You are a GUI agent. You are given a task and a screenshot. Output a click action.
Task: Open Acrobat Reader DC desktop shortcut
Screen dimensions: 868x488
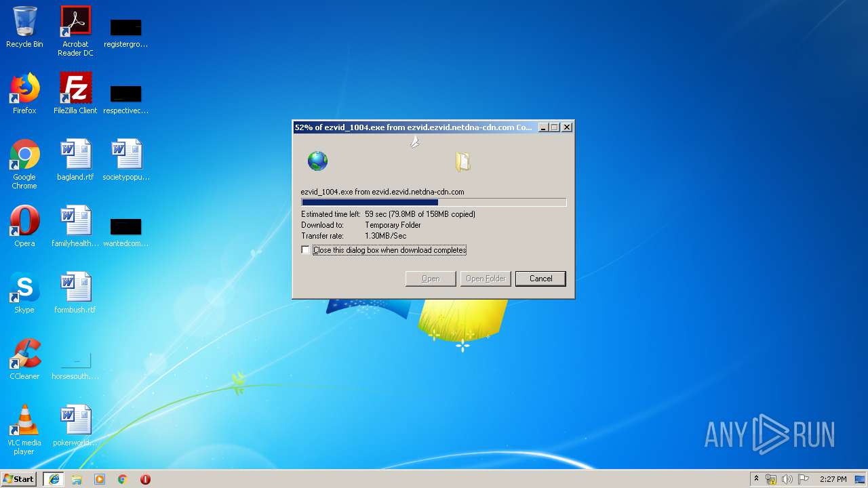click(x=75, y=31)
